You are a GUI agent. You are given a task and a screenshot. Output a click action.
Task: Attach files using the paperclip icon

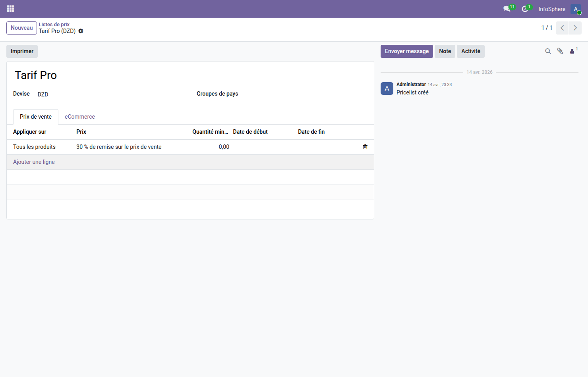click(x=560, y=51)
